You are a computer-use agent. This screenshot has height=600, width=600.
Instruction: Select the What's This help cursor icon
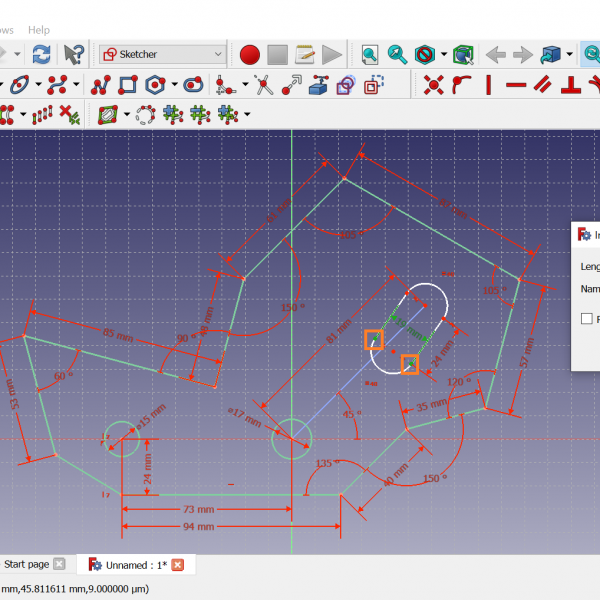click(x=74, y=54)
